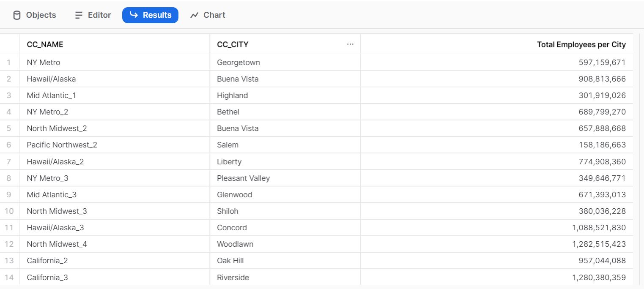Select the NY Metro_2 cell
This screenshot has width=644, height=289.
(x=115, y=112)
